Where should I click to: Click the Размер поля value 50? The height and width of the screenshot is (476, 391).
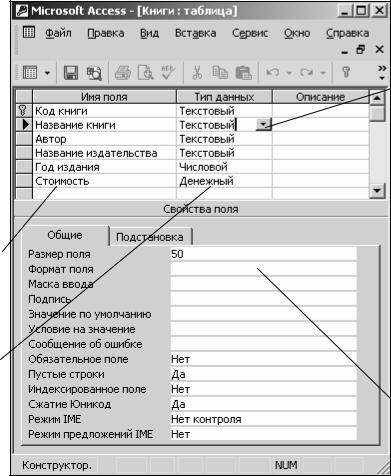point(263,254)
